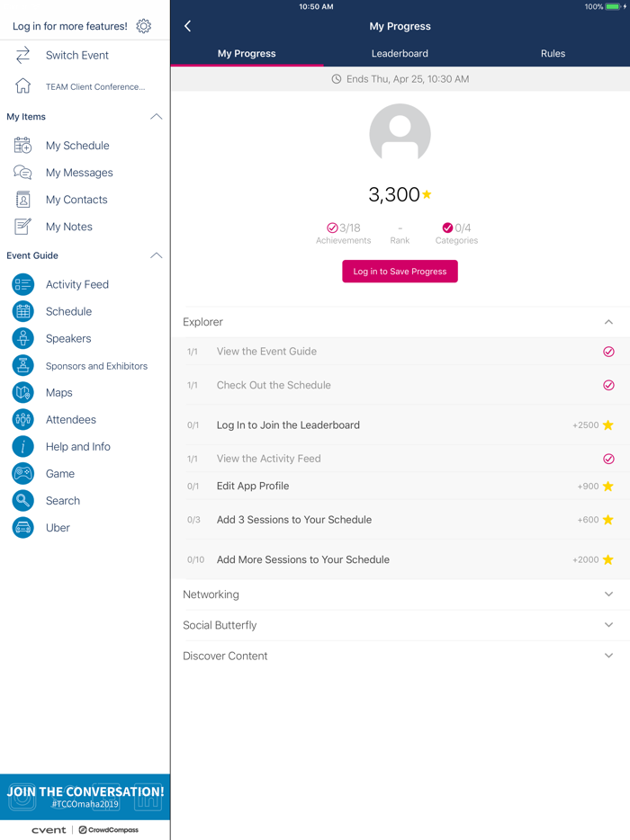Click the Uber car icon
The height and width of the screenshot is (840, 630).
pos(23,528)
